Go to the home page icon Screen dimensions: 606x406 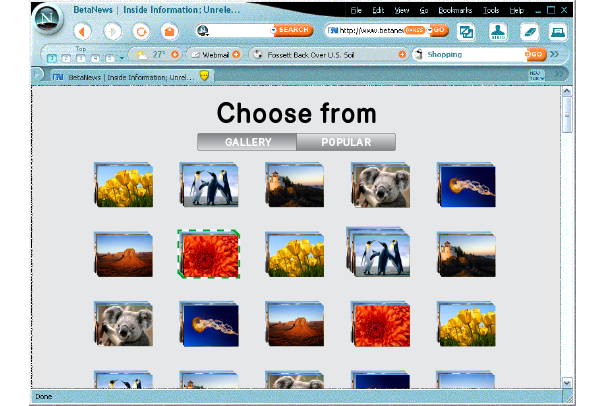click(170, 31)
